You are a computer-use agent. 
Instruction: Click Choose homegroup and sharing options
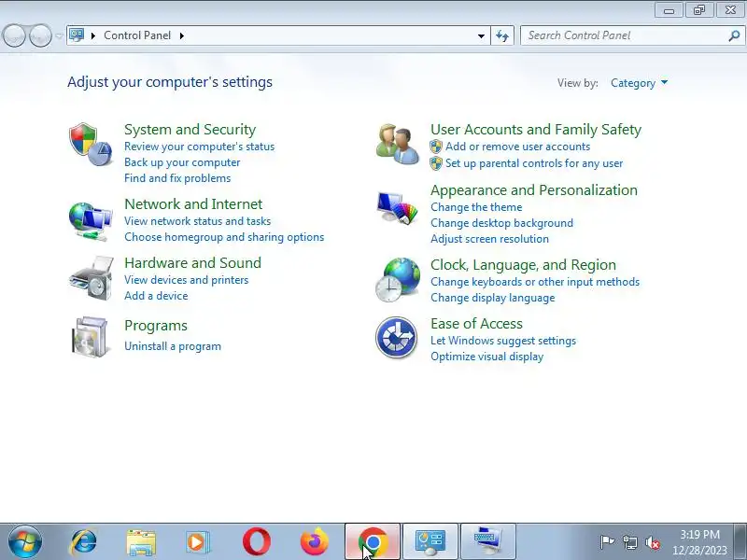[224, 237]
